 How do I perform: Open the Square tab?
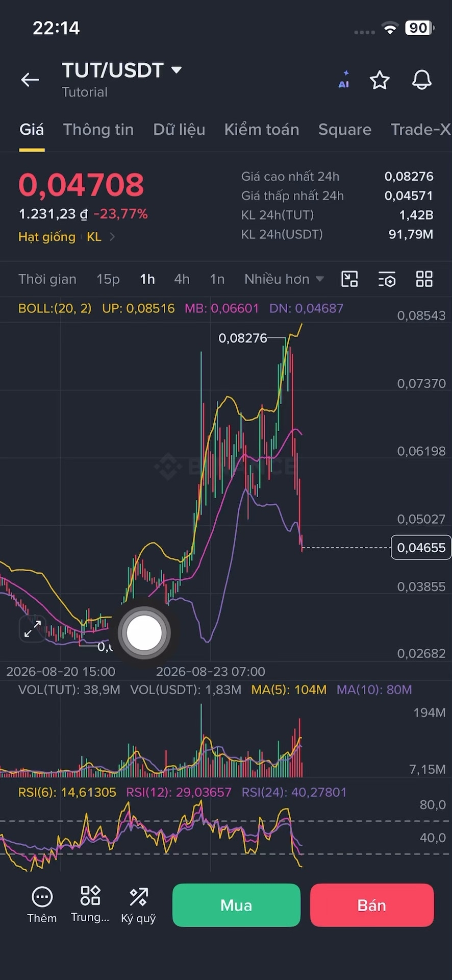tap(345, 130)
